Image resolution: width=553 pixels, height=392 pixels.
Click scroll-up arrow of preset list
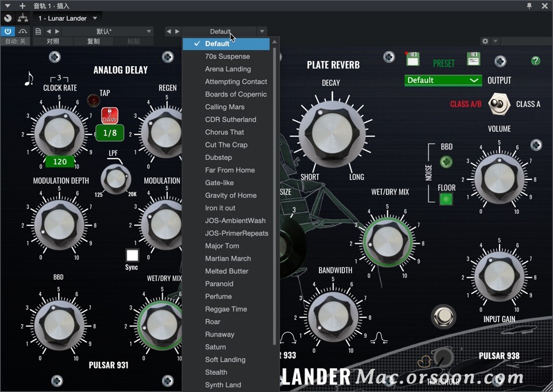(x=274, y=41)
